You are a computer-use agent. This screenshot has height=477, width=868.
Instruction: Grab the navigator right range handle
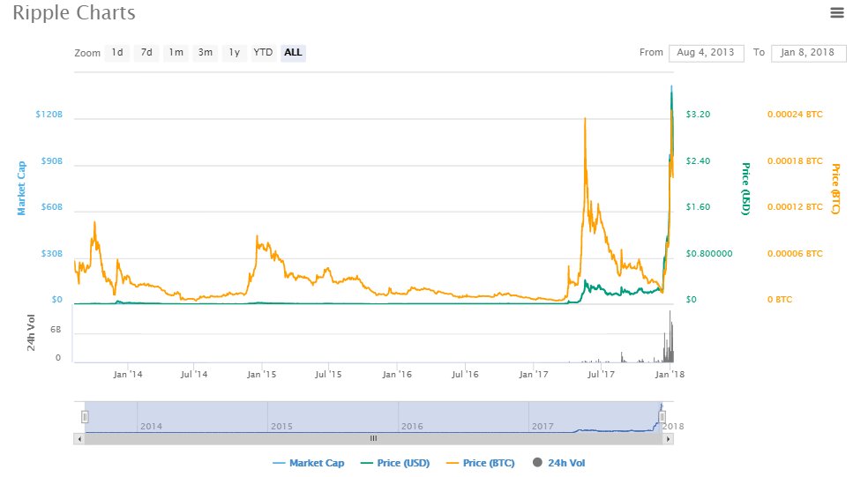point(662,417)
